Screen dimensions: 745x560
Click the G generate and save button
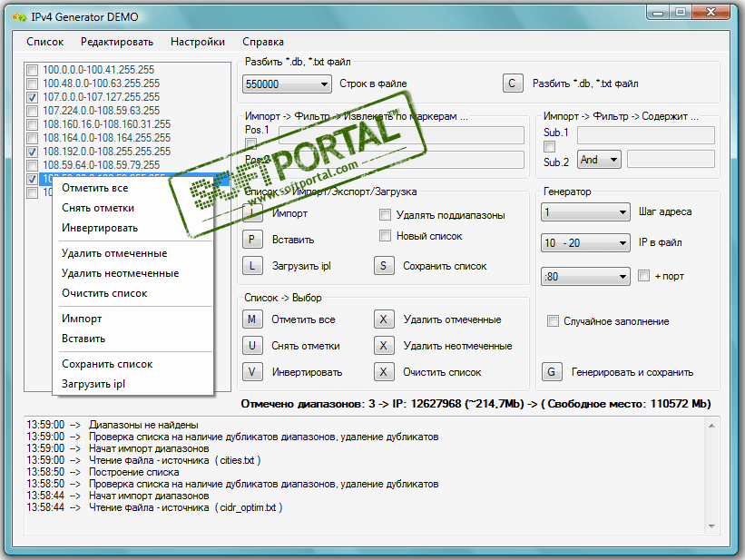tap(551, 372)
